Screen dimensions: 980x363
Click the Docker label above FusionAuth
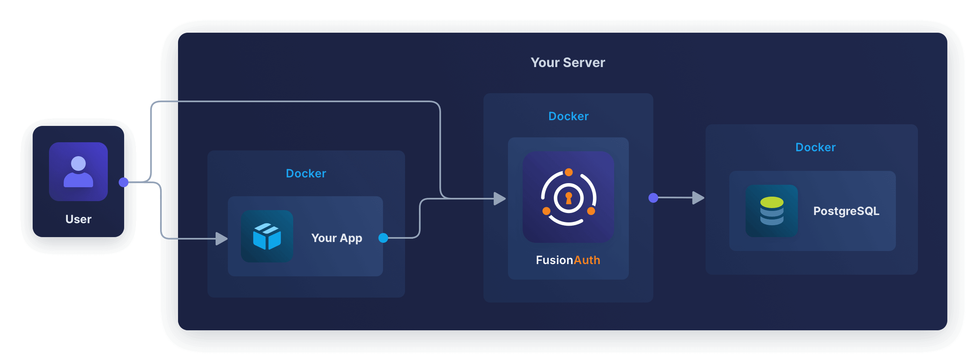[x=568, y=116]
